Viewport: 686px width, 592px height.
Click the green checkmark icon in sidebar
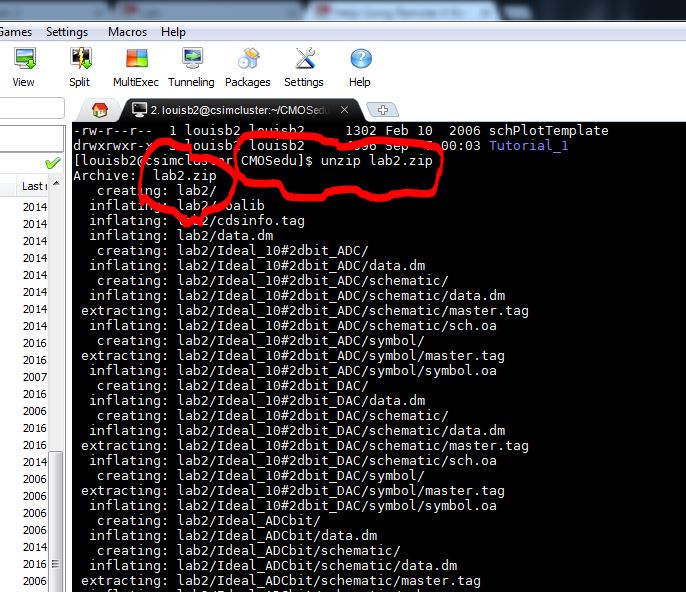[52, 163]
